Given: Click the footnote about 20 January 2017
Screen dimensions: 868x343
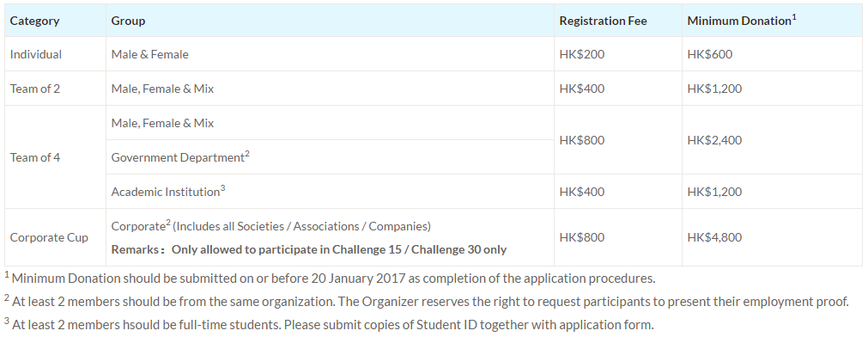Looking at the screenshot, I should click(330, 278).
